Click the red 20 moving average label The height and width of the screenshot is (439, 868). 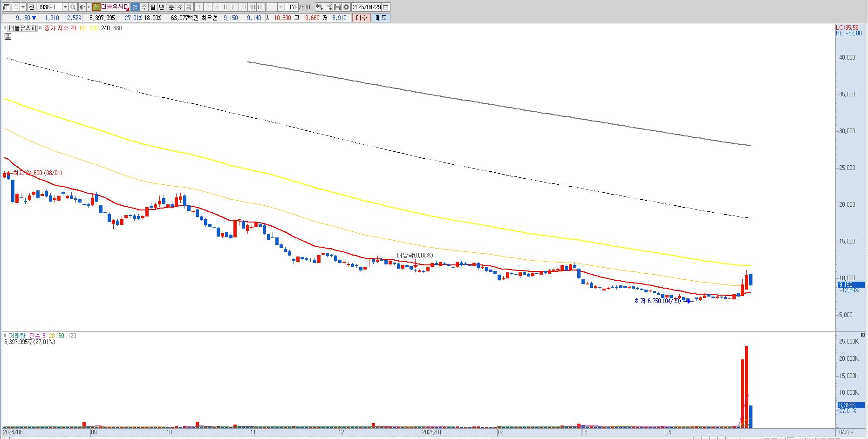coord(73,28)
